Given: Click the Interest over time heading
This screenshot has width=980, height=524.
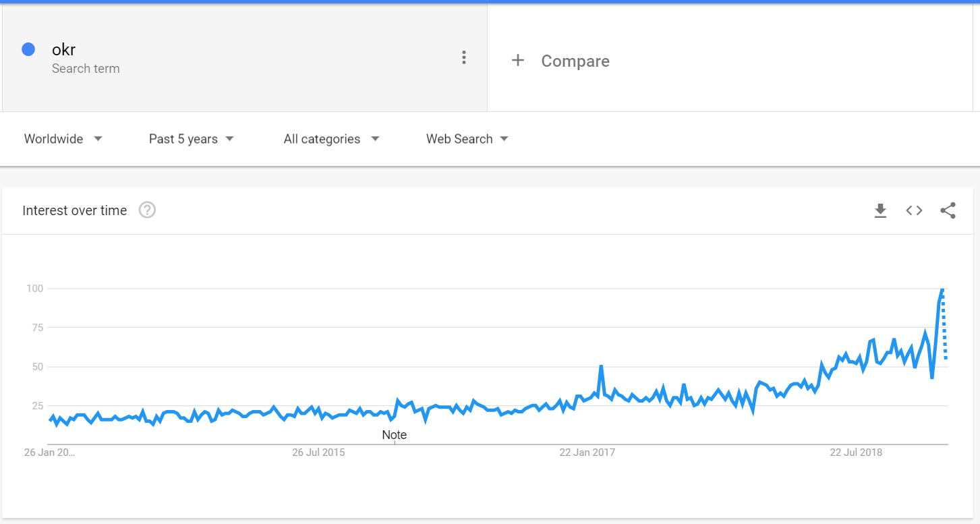Looking at the screenshot, I should point(75,210).
